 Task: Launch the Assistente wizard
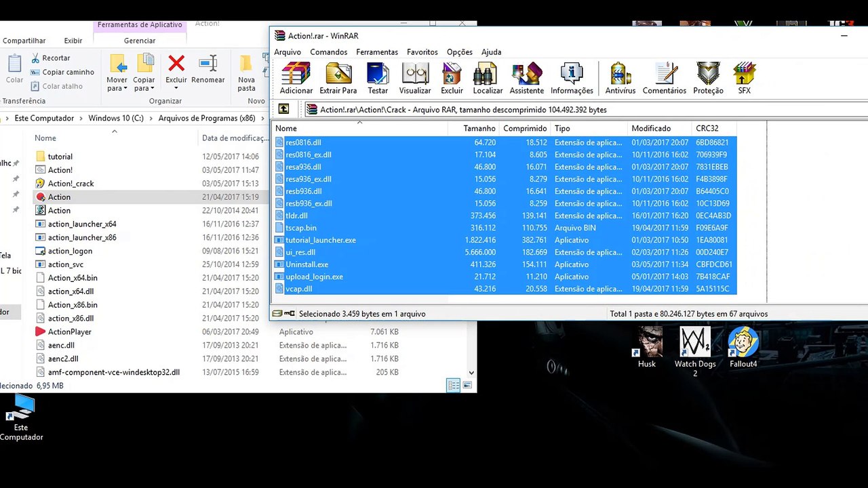527,79
